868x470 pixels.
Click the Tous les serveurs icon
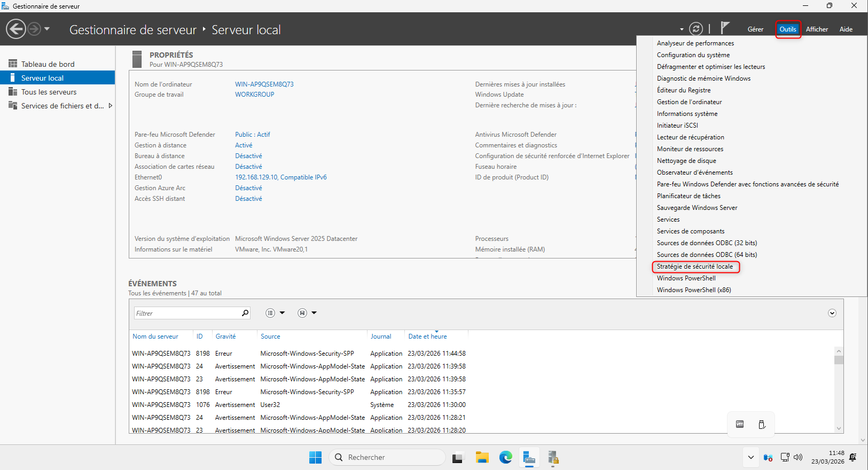(13, 92)
